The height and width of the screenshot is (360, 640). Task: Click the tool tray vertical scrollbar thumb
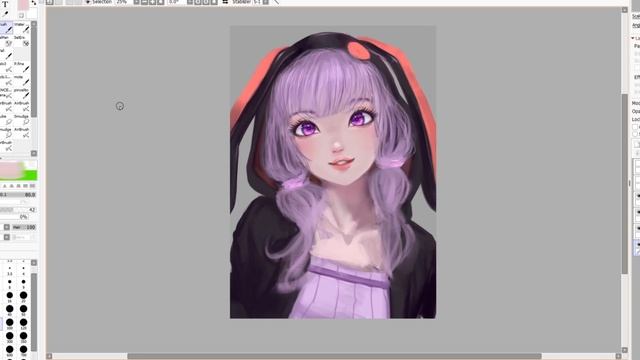click(34, 71)
